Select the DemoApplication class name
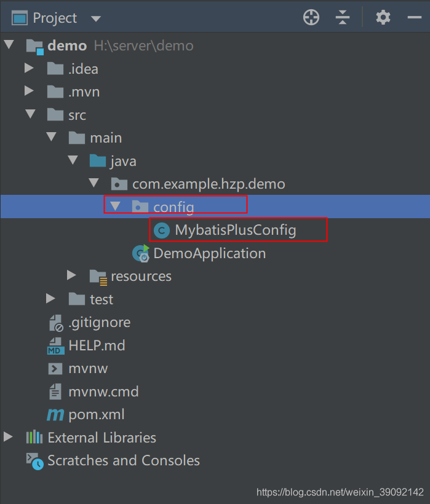This screenshot has width=430, height=504. click(210, 254)
